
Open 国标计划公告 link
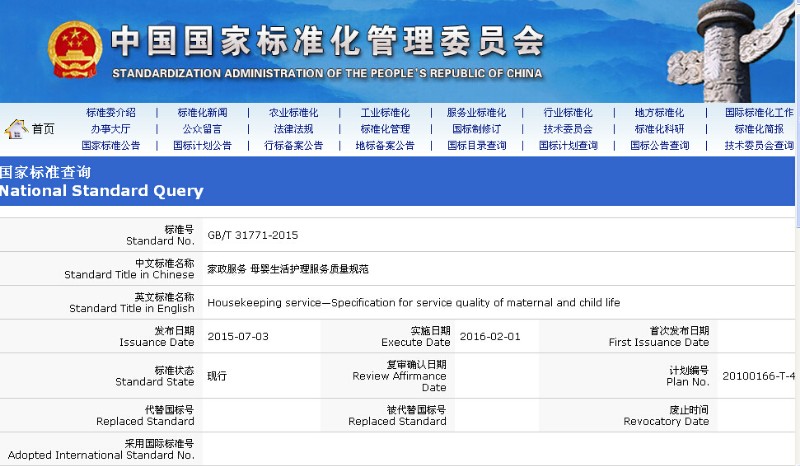point(202,145)
